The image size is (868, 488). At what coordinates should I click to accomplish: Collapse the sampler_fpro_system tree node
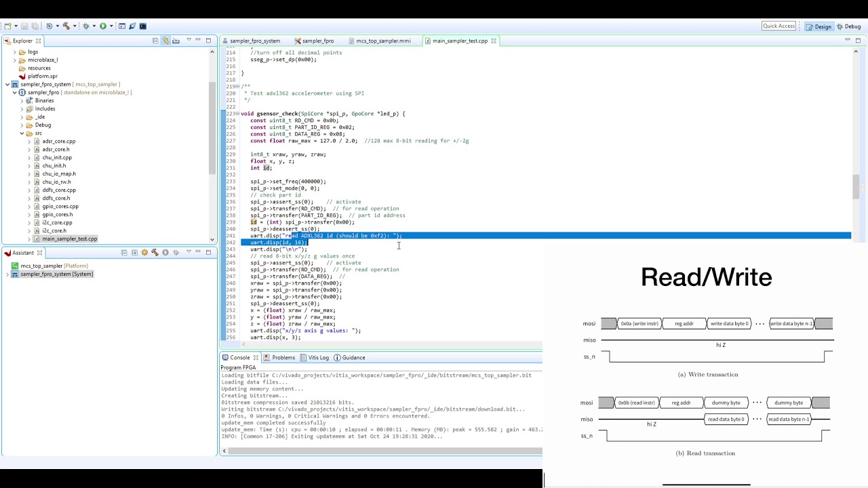point(7,85)
